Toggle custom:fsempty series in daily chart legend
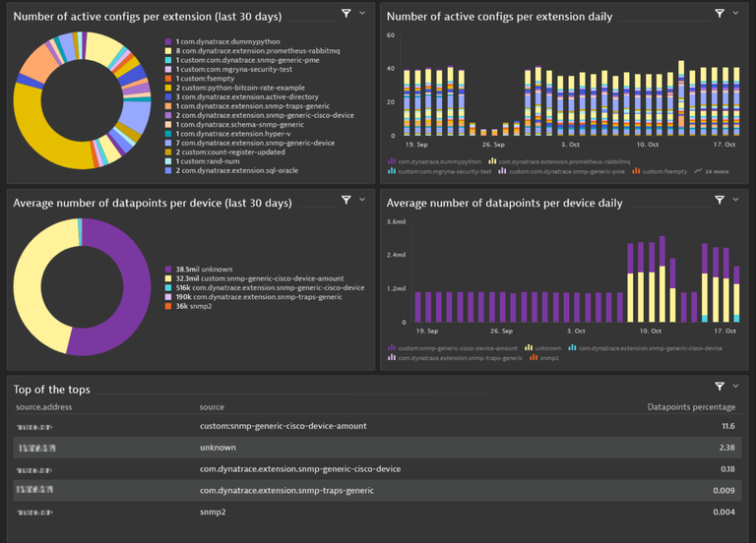This screenshot has width=756, height=543. click(x=660, y=171)
